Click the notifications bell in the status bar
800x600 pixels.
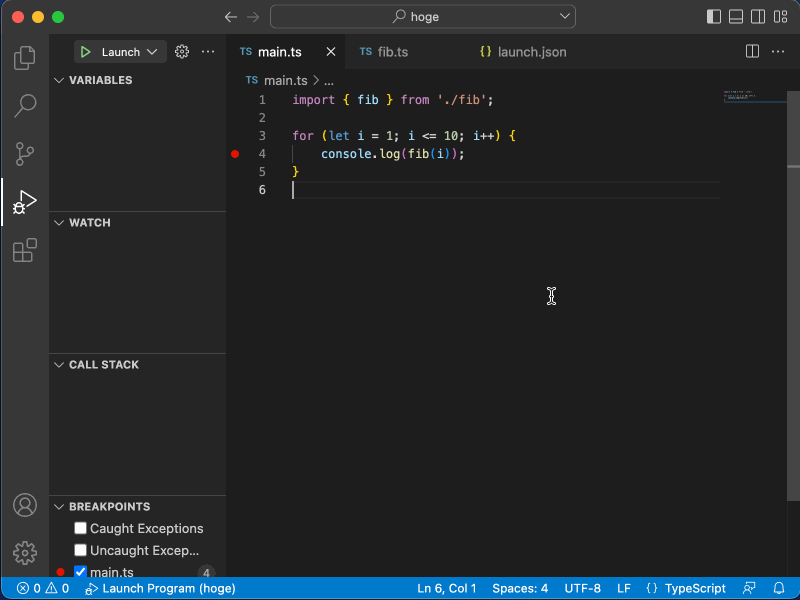[x=779, y=588]
